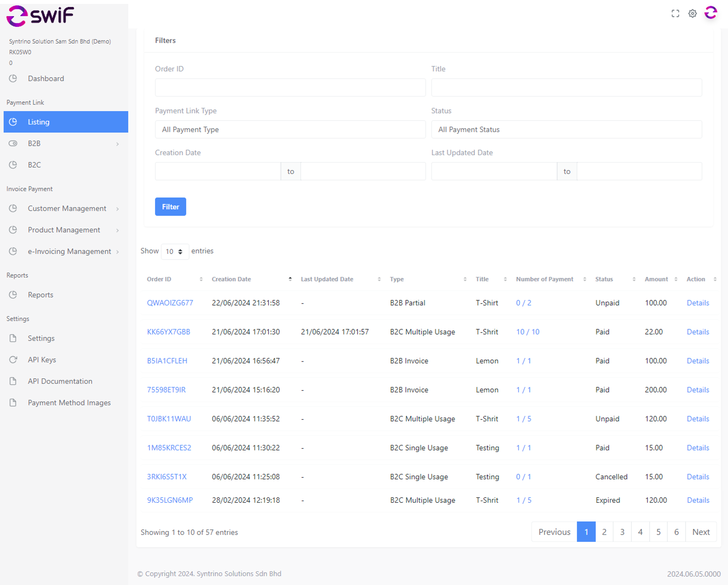Expand Product Management submenu chevron
The height and width of the screenshot is (585, 728).
coord(118,230)
